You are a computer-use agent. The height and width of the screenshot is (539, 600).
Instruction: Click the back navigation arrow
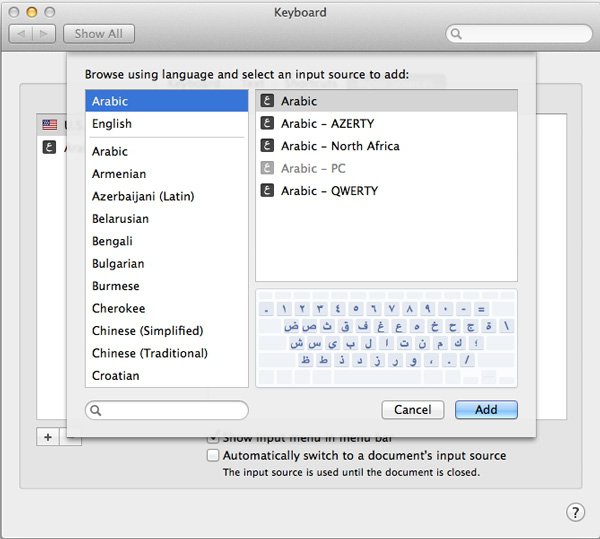point(21,33)
